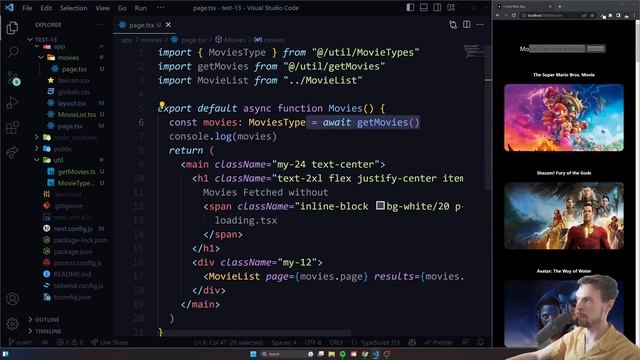Open File Explorer on Windows taskbar
The image size is (640, 360).
click(x=331, y=354)
